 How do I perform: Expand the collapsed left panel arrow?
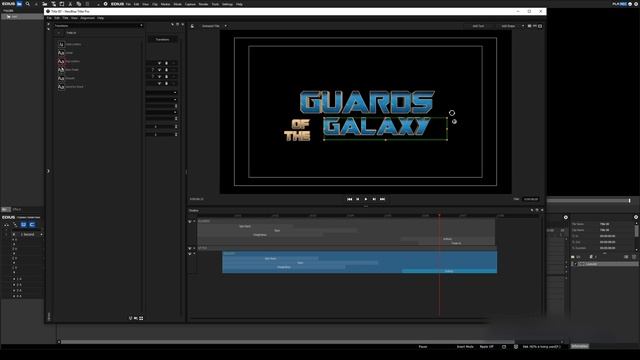click(x=48, y=171)
